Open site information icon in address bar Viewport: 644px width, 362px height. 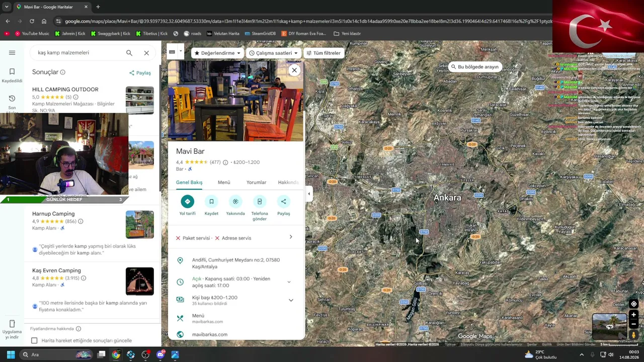pos(58,21)
